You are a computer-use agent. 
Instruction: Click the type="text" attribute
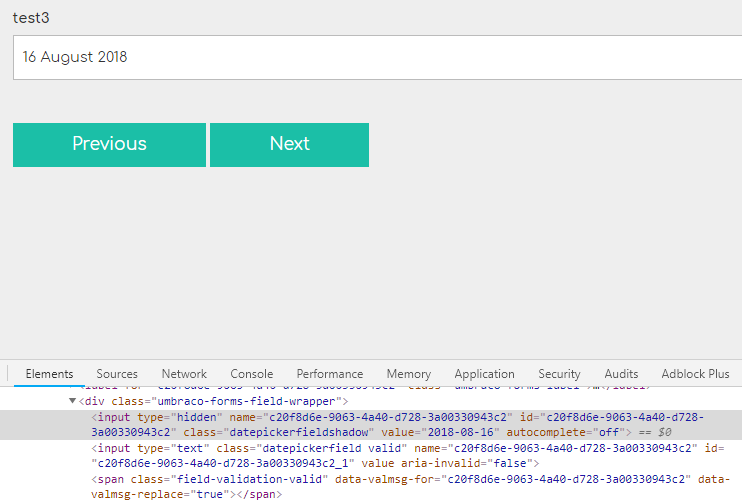[x=173, y=448]
